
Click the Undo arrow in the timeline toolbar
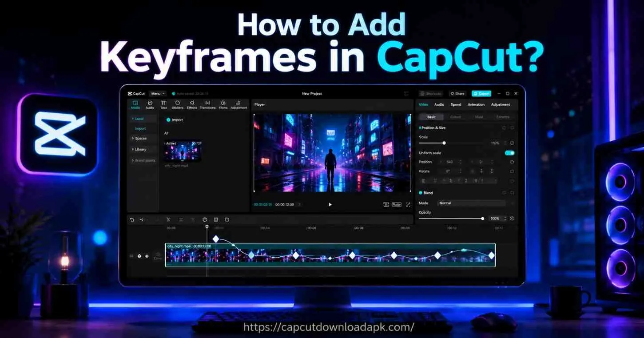132,219
